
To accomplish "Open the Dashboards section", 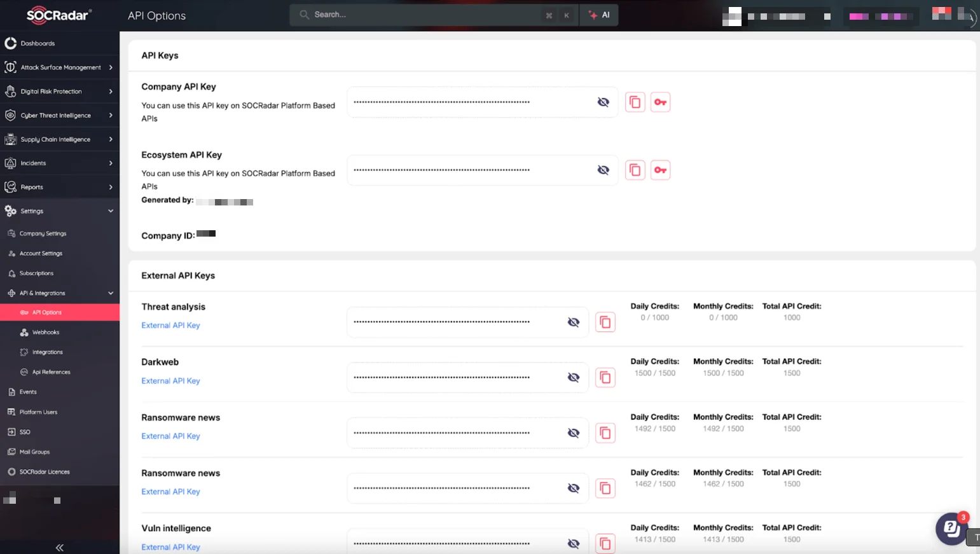I will point(60,43).
